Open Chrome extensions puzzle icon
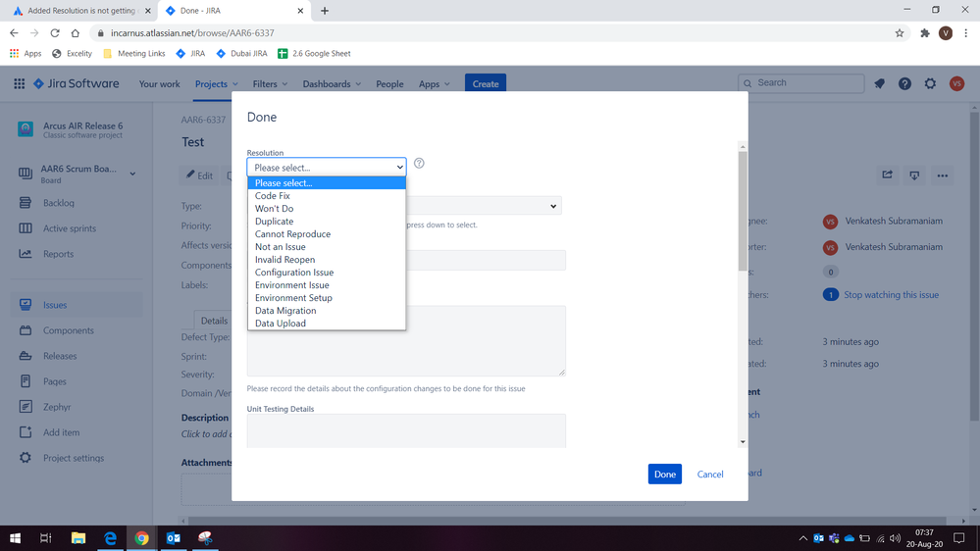The image size is (980, 551). tap(925, 33)
